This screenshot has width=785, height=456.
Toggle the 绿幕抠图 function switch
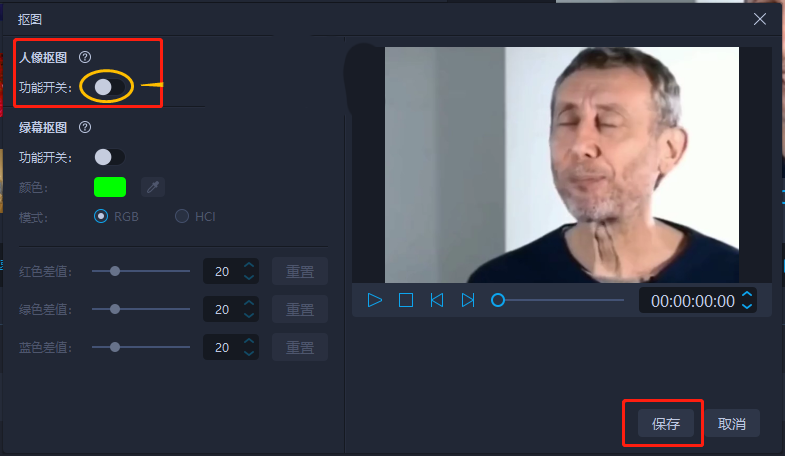point(110,157)
